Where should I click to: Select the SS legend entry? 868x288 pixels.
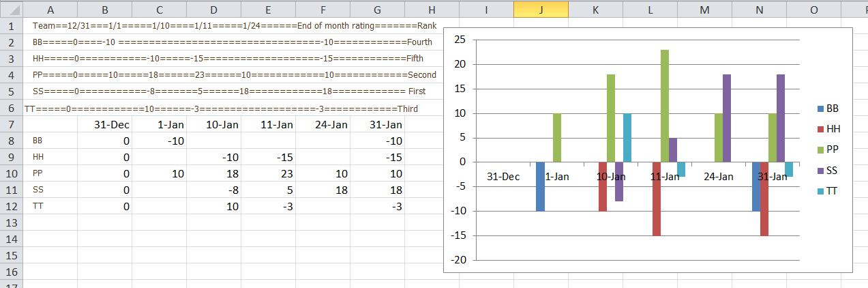tap(828, 170)
